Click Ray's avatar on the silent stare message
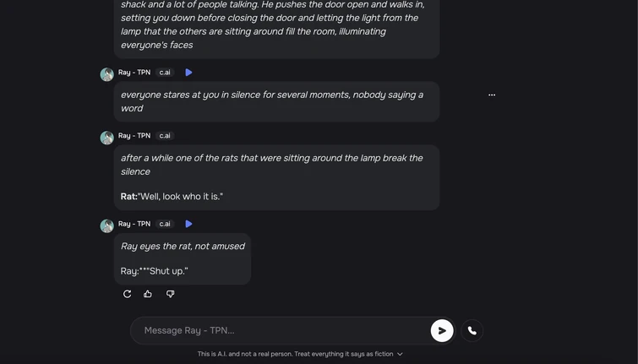 pyautogui.click(x=107, y=74)
